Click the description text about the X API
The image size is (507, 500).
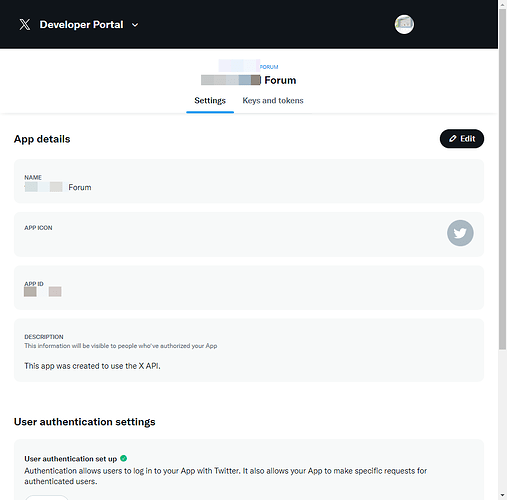pyautogui.click(x=92, y=366)
